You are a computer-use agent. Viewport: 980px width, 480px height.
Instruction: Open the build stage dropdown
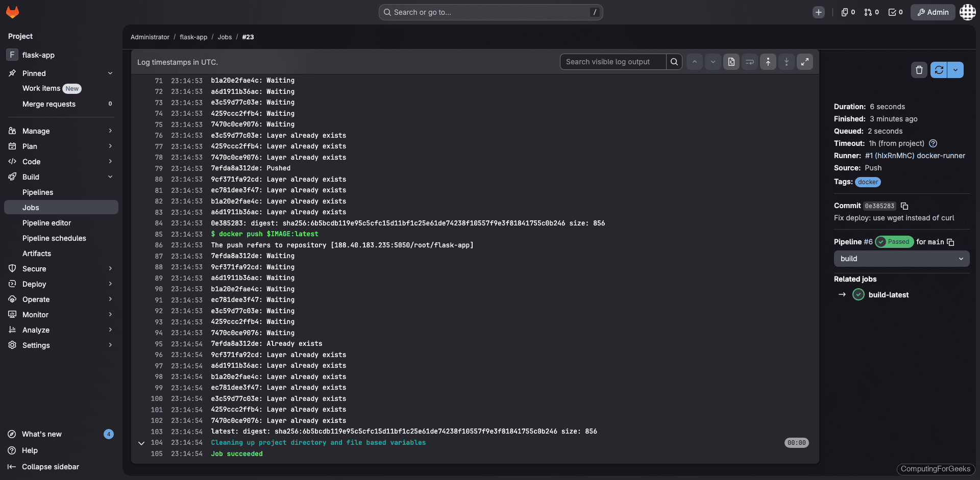901,259
